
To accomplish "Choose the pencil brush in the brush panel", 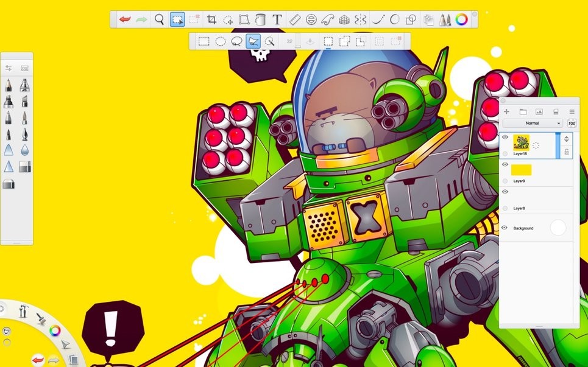I will [8, 85].
